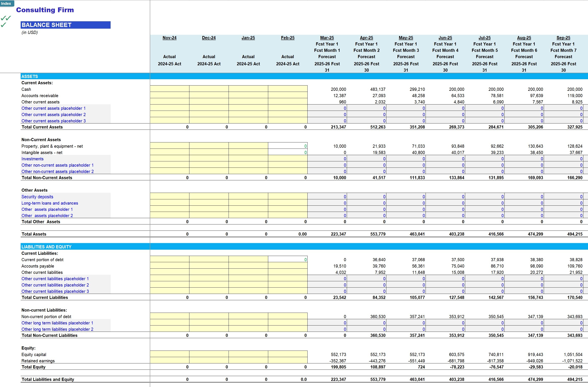Click Accounts receivable value 12,387
Screen dimensions: 588x387
coord(339,96)
